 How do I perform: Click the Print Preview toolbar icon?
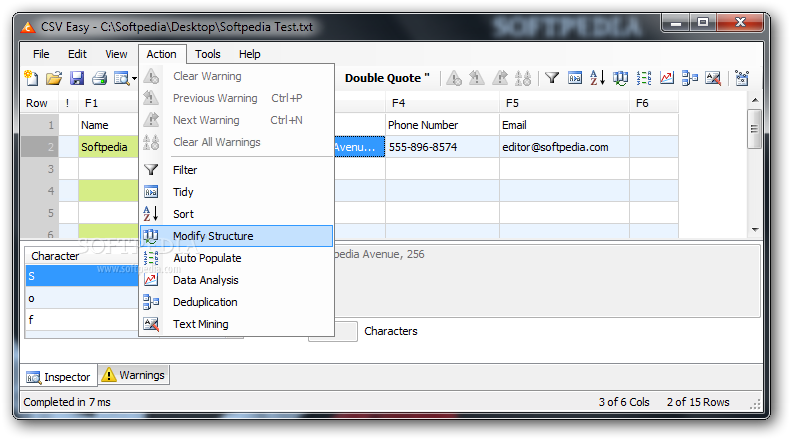122,78
